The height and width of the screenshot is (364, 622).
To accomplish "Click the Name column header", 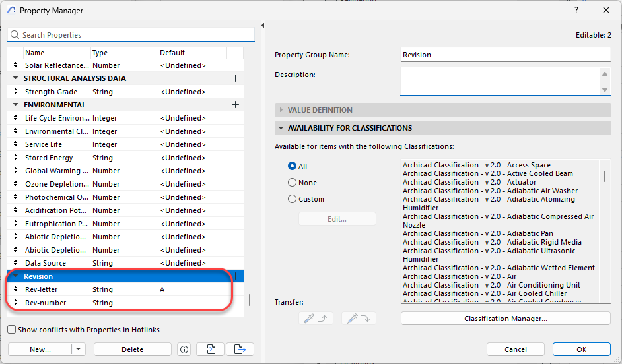I will (x=57, y=53).
